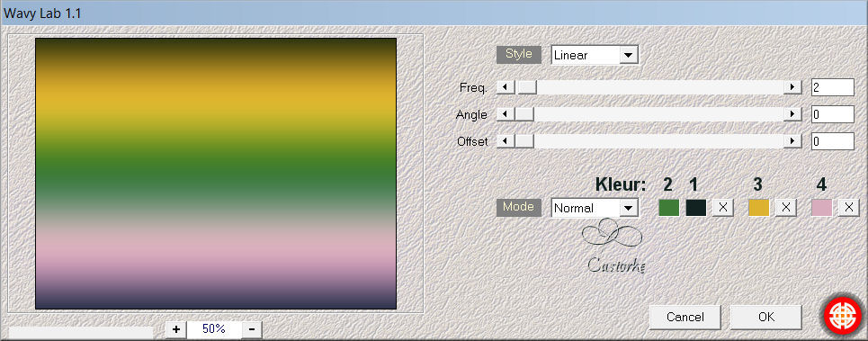Click the Freq. slider right arrow
Image resolution: width=868 pixels, height=341 pixels.
pyautogui.click(x=792, y=87)
